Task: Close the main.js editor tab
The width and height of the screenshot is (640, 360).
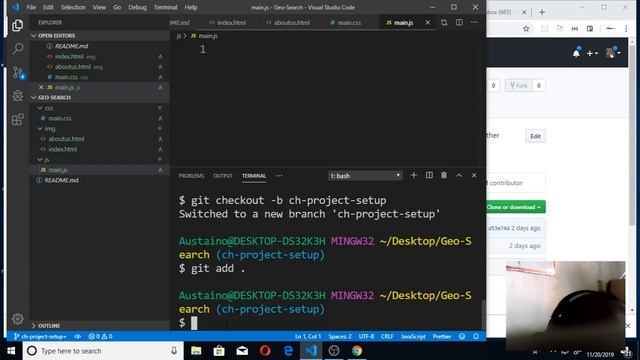Action: [x=427, y=22]
